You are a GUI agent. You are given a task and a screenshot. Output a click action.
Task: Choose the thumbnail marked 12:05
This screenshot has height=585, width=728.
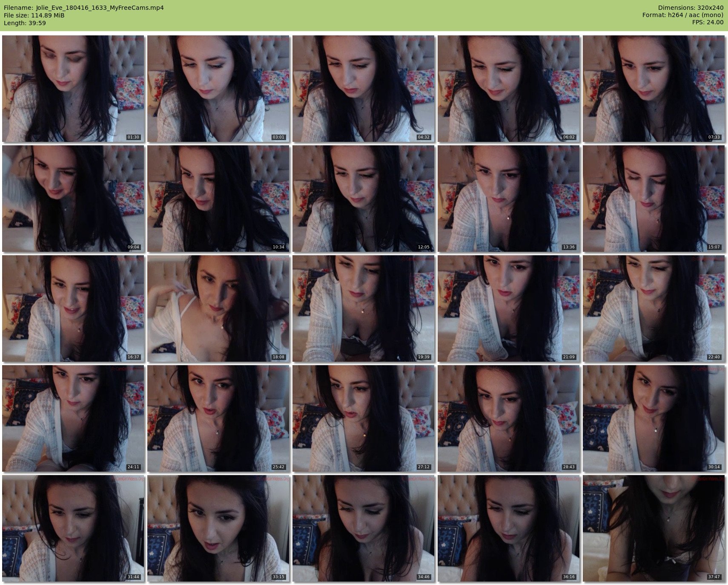364,199
